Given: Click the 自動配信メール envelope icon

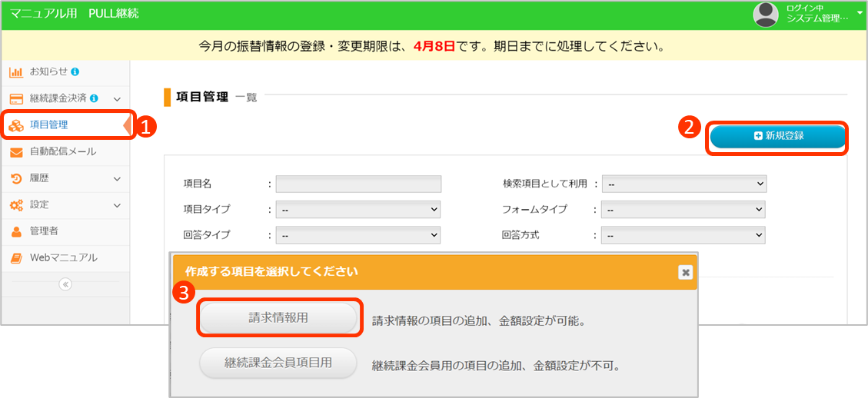Looking at the screenshot, I should [x=16, y=152].
